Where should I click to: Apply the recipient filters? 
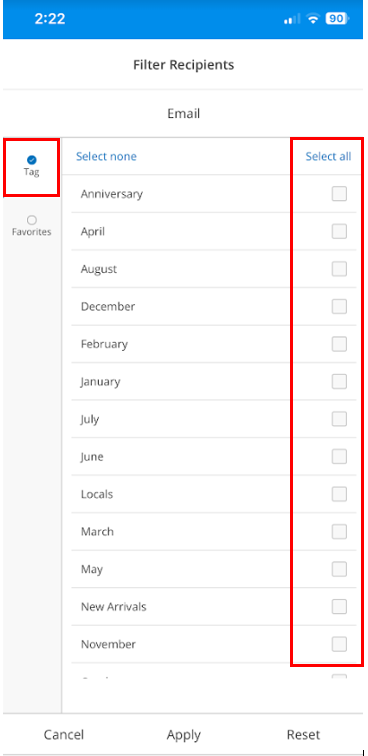click(x=184, y=736)
